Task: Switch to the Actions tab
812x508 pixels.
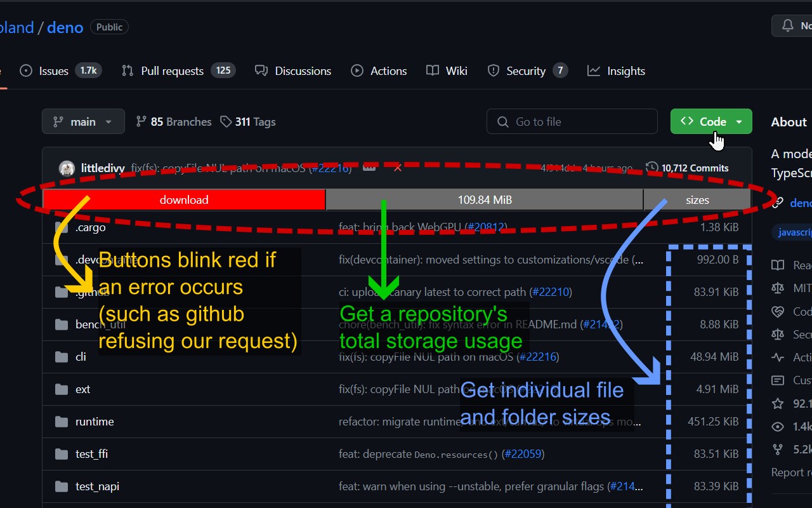Action: click(x=379, y=70)
